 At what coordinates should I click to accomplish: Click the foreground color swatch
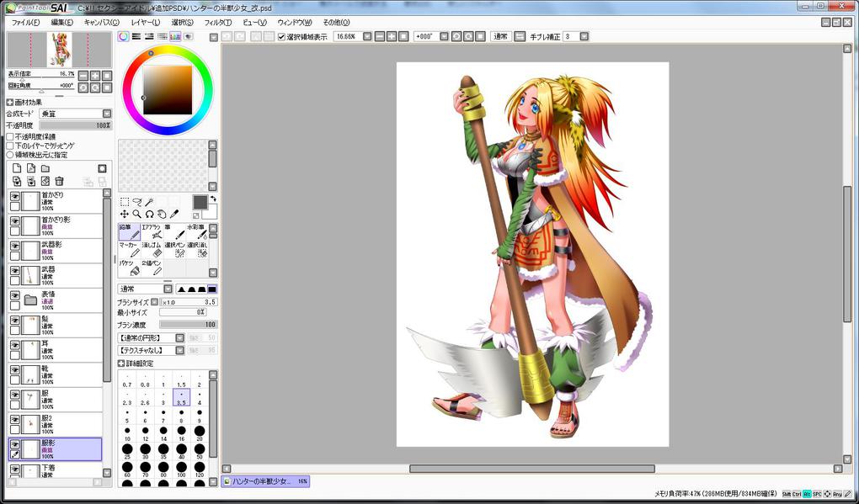(200, 202)
